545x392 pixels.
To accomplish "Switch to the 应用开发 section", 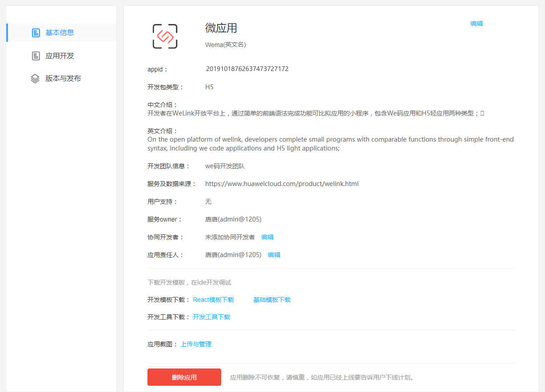I will (60, 56).
